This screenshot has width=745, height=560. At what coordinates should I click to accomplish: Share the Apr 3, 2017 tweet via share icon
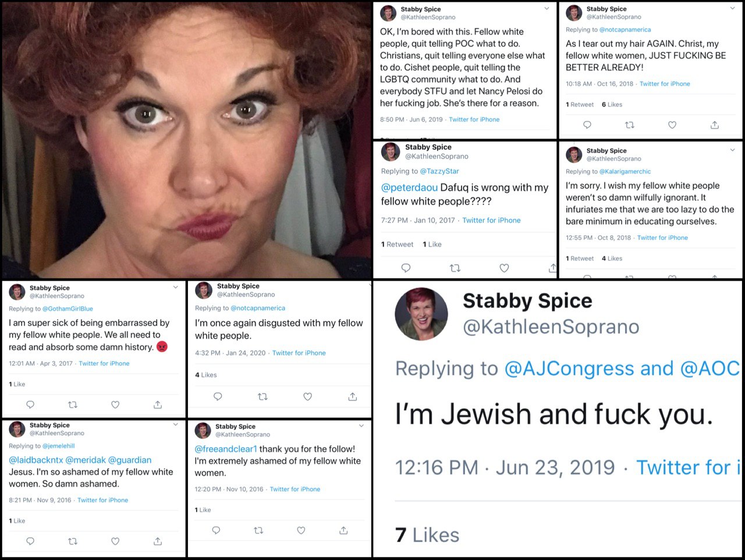pos(158,404)
